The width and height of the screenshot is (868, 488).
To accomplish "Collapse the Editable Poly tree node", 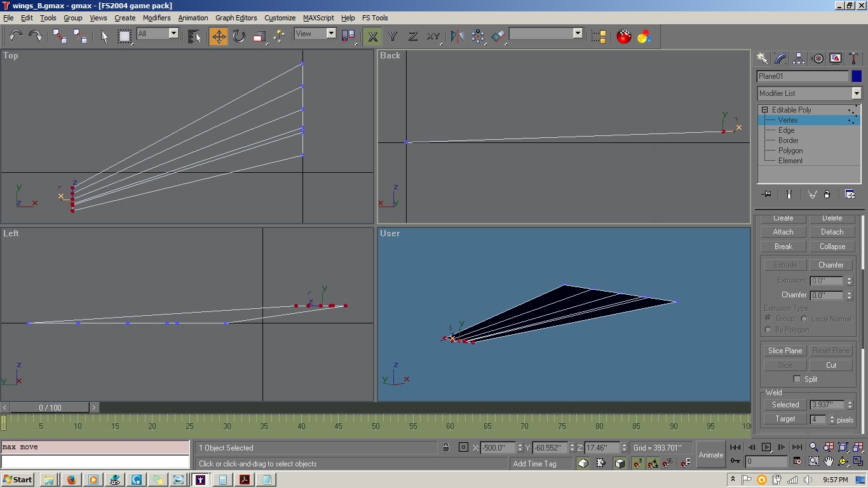I will pyautogui.click(x=764, y=110).
